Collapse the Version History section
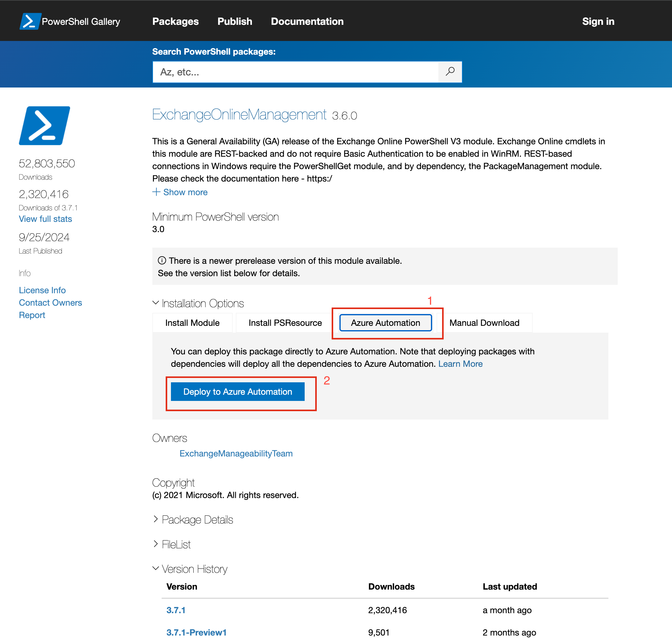The image size is (672, 638). point(190,569)
